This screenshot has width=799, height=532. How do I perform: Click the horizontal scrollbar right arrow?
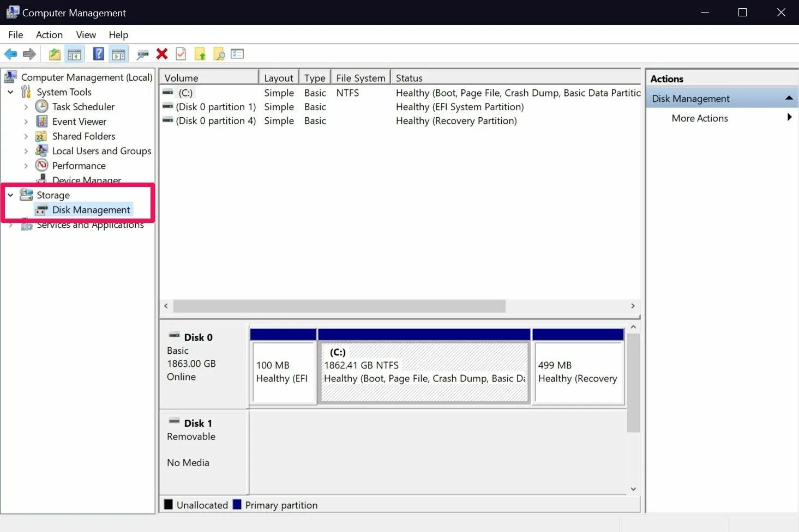[633, 306]
